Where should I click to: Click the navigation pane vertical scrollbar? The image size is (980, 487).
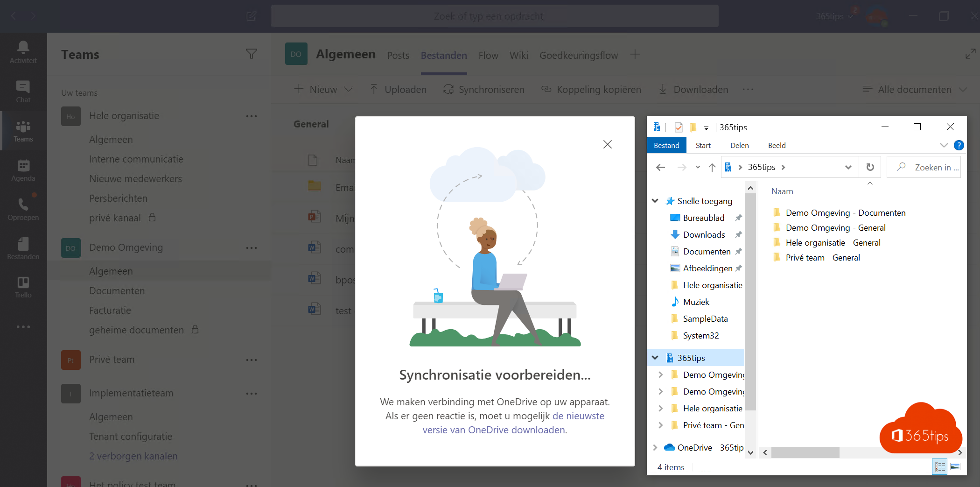(x=750, y=301)
